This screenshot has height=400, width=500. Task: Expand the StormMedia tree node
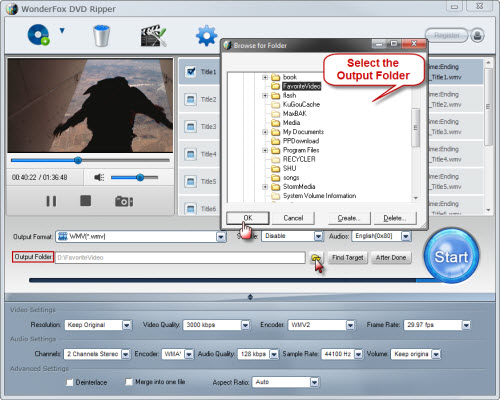coord(265,187)
